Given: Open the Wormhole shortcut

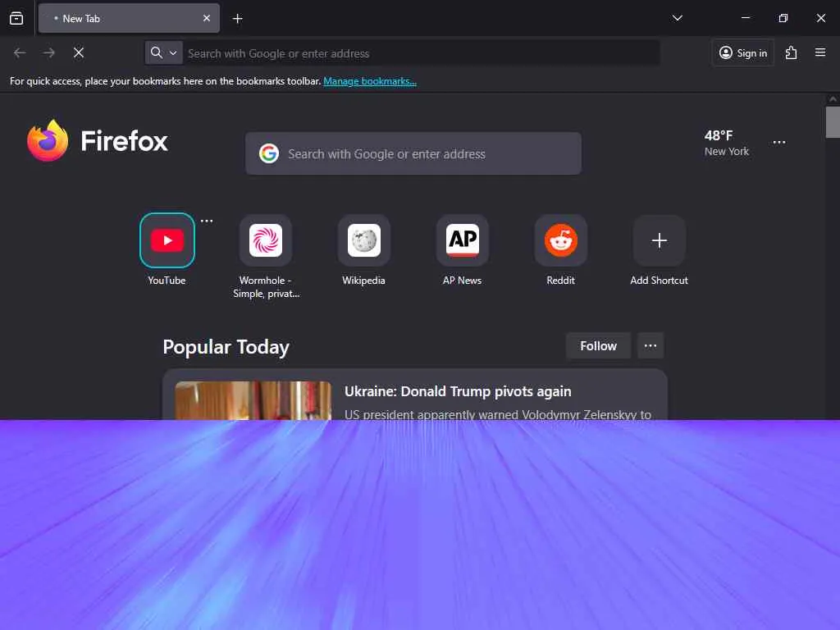Looking at the screenshot, I should pyautogui.click(x=266, y=240).
